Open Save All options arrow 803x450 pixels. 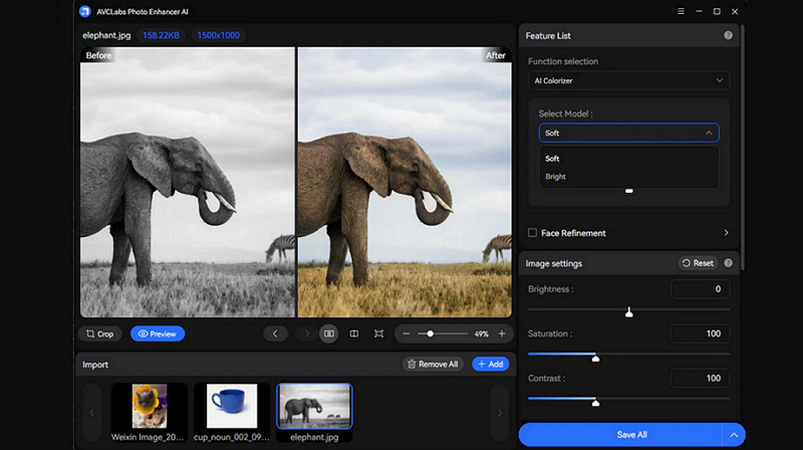pyautogui.click(x=733, y=435)
